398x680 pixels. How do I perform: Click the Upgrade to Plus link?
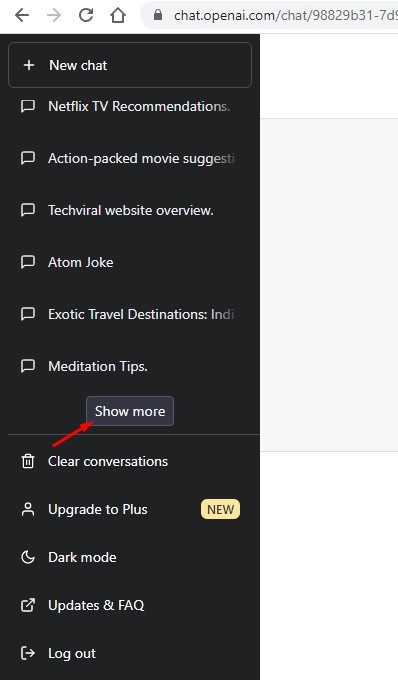130,509
